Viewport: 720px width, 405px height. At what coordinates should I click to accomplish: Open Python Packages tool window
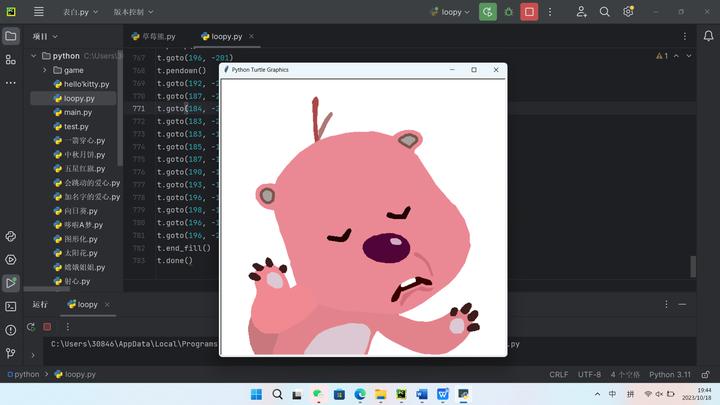11,236
